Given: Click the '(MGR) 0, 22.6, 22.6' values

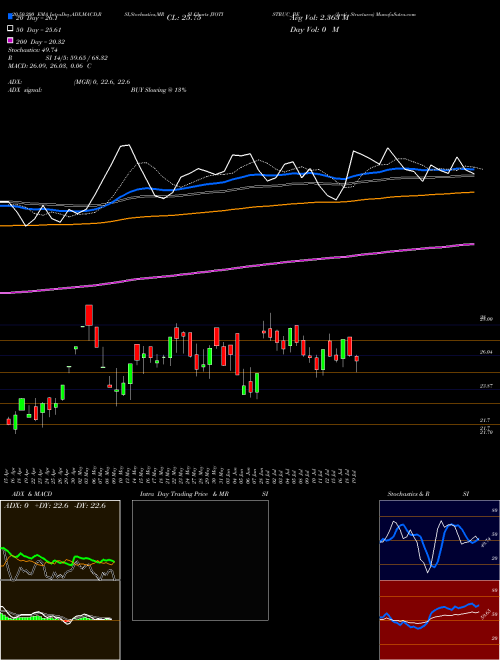Looking at the screenshot, I should 101,82.
